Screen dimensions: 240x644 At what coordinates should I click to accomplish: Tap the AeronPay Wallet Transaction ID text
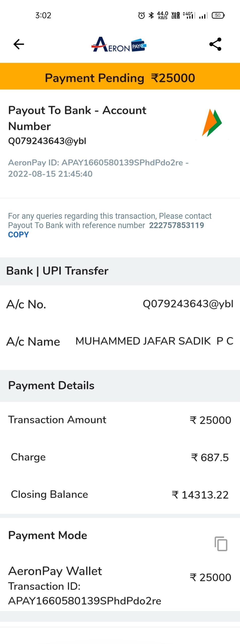click(x=85, y=594)
